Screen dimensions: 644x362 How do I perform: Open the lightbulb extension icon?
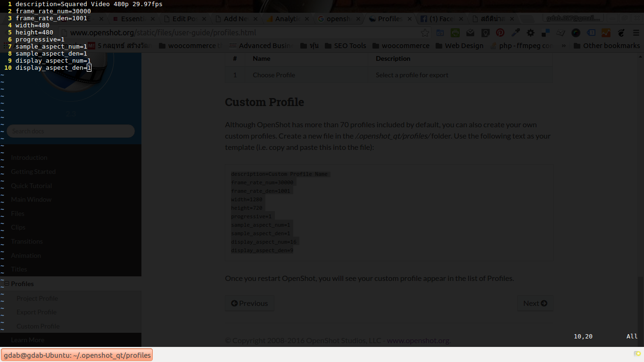coord(485,33)
